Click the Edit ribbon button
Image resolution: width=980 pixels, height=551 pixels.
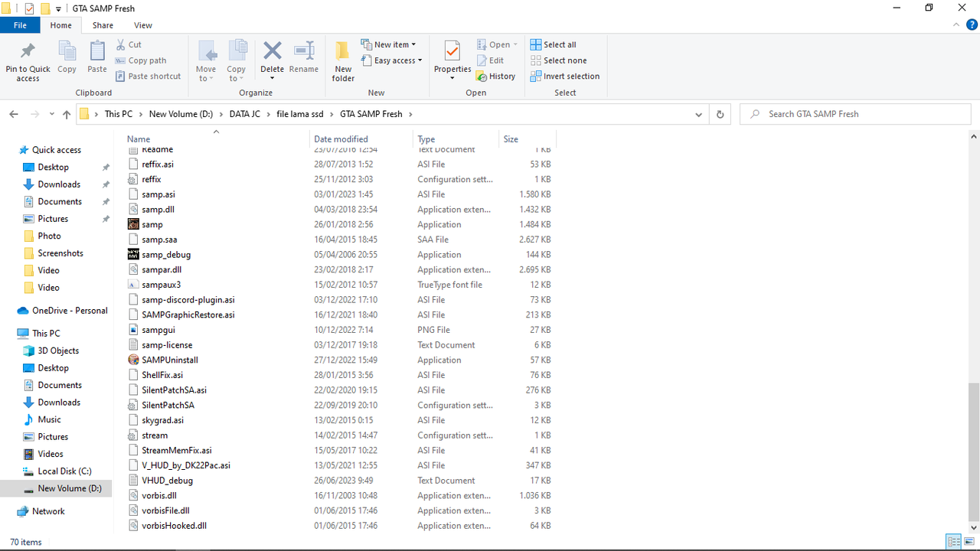point(490,60)
